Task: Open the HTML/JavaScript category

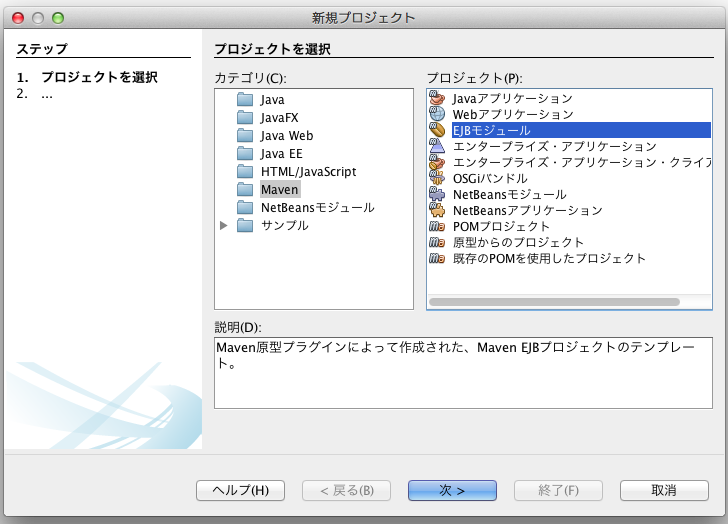Action: click(308, 172)
